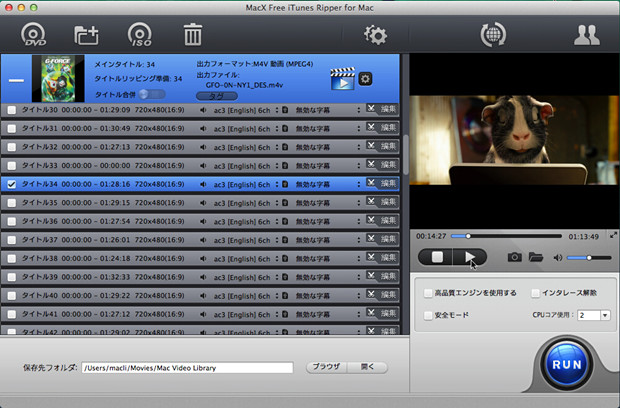Click the scissors edit icon for タイトル34
The height and width of the screenshot is (408, 620).
(370, 183)
